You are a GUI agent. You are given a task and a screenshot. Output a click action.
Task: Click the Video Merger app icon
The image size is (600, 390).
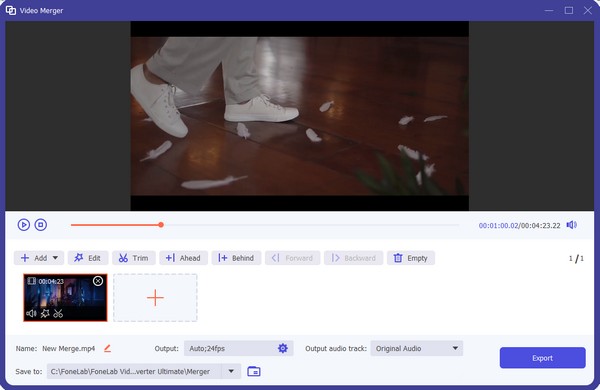[11, 10]
